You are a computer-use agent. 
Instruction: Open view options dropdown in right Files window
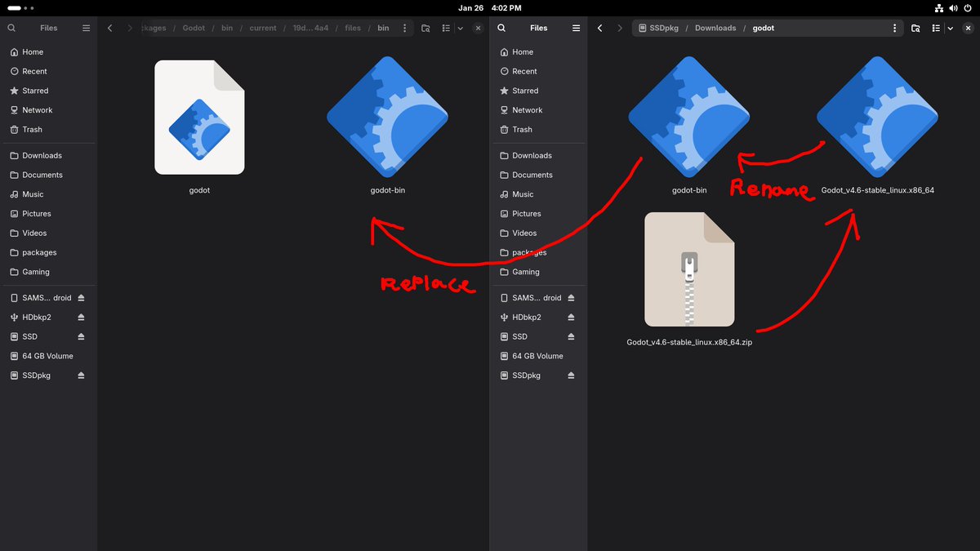(950, 28)
